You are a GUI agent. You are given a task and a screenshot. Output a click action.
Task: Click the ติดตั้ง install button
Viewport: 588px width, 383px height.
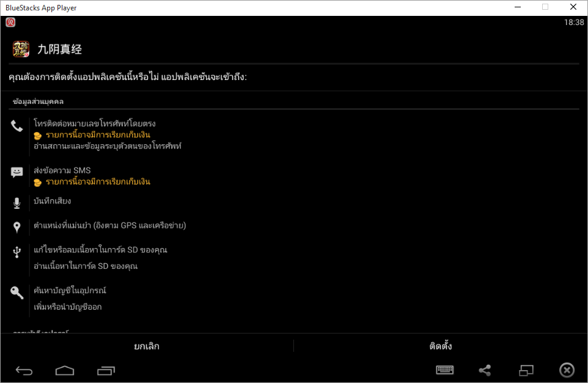[x=441, y=346]
